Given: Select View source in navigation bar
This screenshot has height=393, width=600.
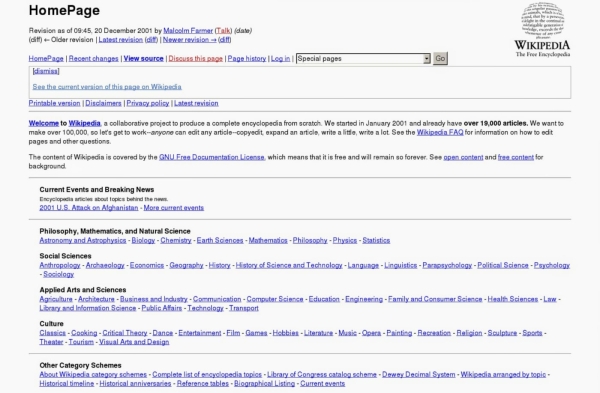Looking at the screenshot, I should [x=143, y=59].
